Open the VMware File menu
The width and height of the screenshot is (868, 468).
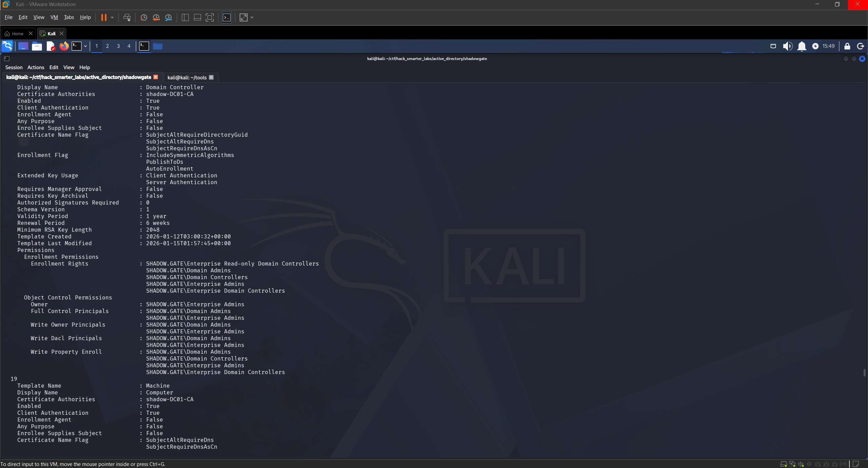tap(8, 17)
